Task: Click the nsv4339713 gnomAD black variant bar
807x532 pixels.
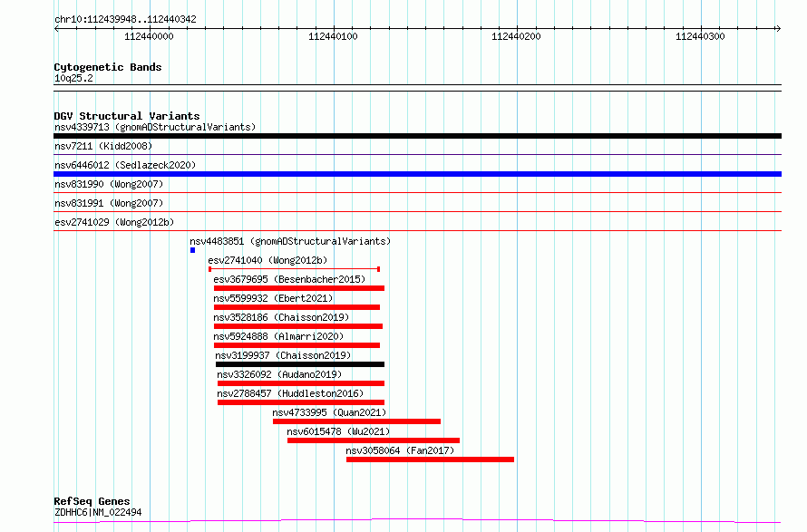Action: tap(417, 136)
